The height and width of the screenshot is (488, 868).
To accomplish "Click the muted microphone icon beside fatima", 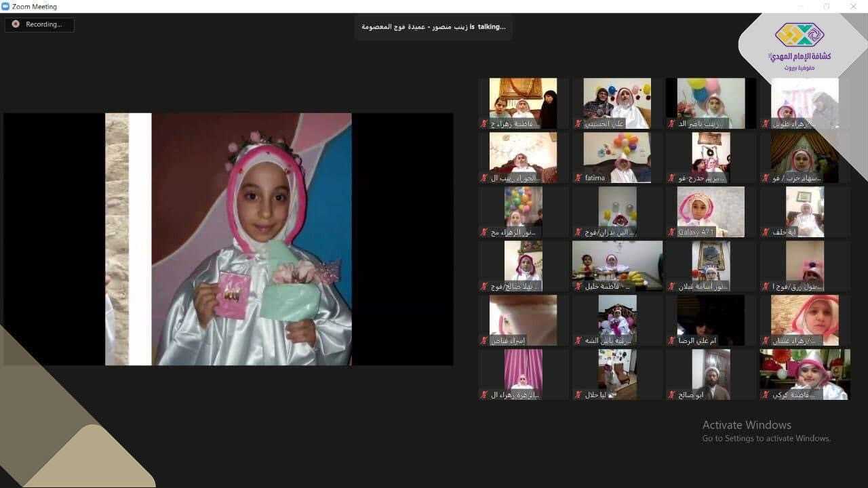I will [x=578, y=178].
